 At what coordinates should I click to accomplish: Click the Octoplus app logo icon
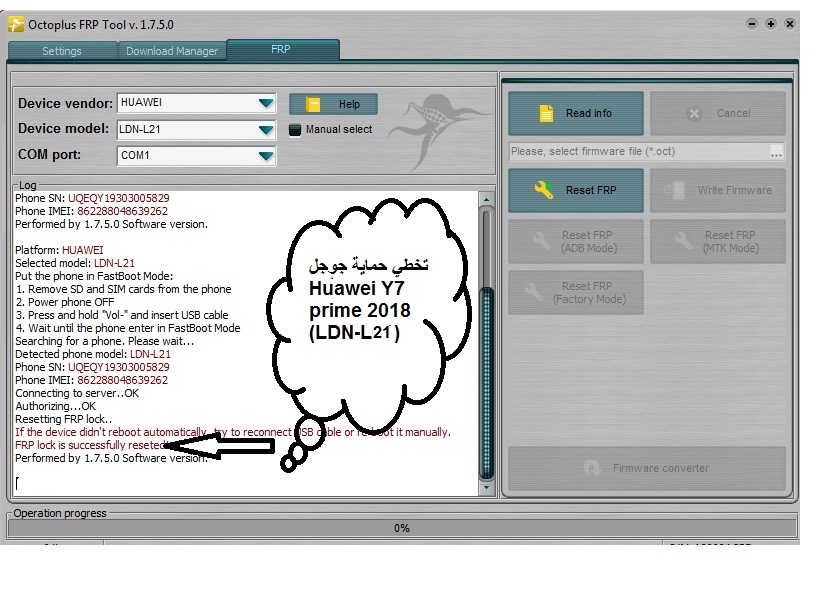point(16,24)
